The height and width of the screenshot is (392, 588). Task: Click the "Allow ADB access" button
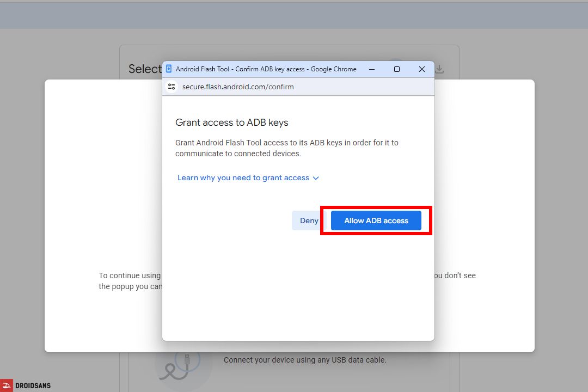pyautogui.click(x=376, y=220)
